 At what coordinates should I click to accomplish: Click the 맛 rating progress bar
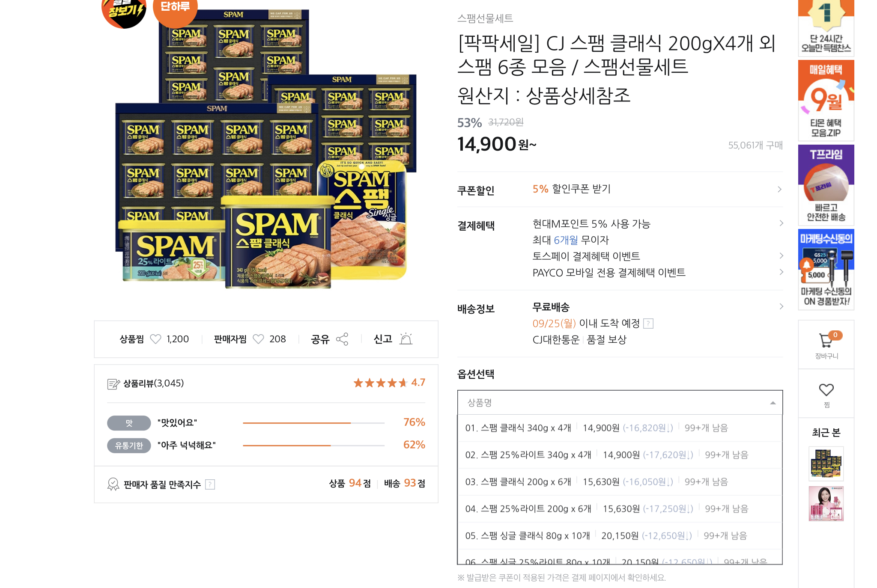pos(313,423)
